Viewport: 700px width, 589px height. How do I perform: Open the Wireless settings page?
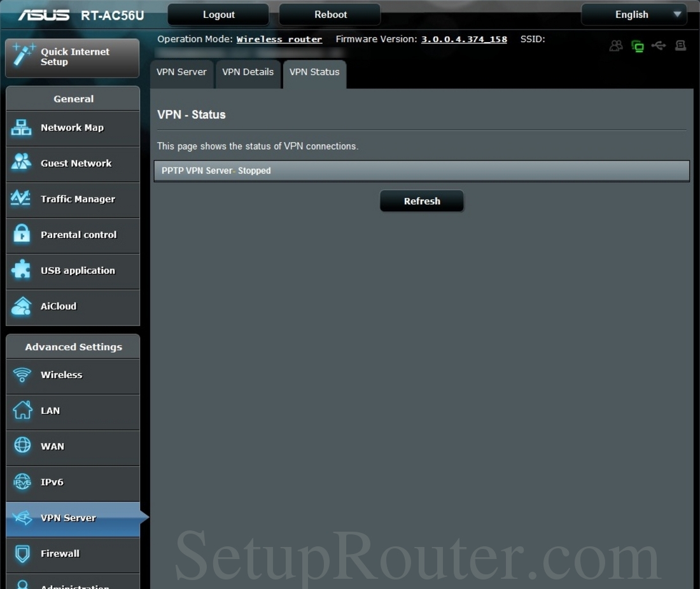click(x=73, y=376)
